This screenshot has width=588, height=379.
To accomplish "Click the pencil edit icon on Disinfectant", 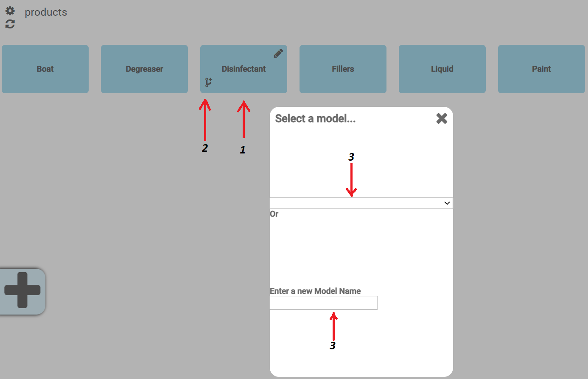I will tap(278, 53).
